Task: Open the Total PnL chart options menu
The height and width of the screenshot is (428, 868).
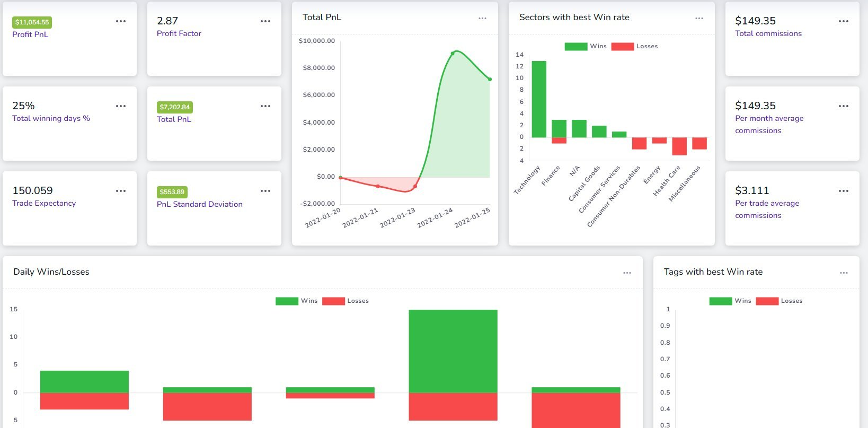Action: tap(482, 18)
